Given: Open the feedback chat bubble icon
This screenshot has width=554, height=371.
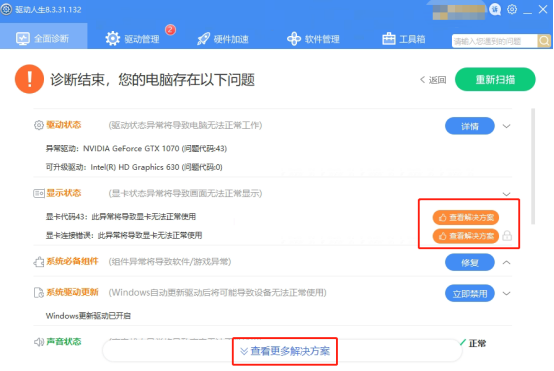Looking at the screenshot, I should point(495,10).
